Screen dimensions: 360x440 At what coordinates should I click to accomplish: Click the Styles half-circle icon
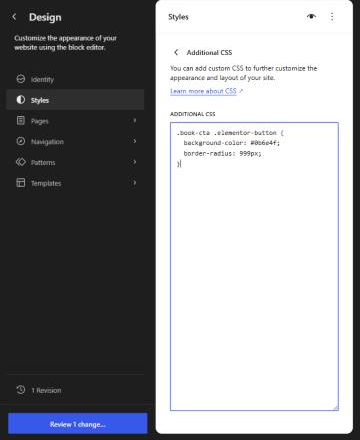tap(21, 100)
